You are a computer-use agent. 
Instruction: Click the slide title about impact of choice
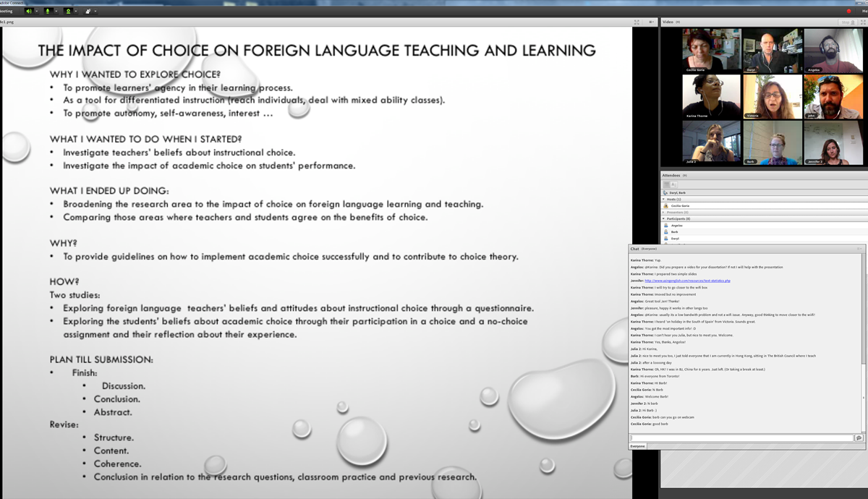(x=317, y=51)
